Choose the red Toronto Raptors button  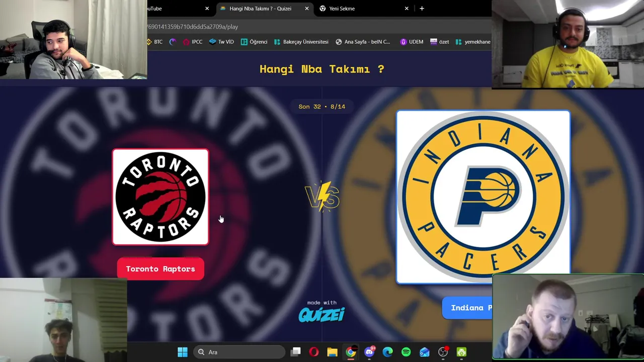(160, 269)
